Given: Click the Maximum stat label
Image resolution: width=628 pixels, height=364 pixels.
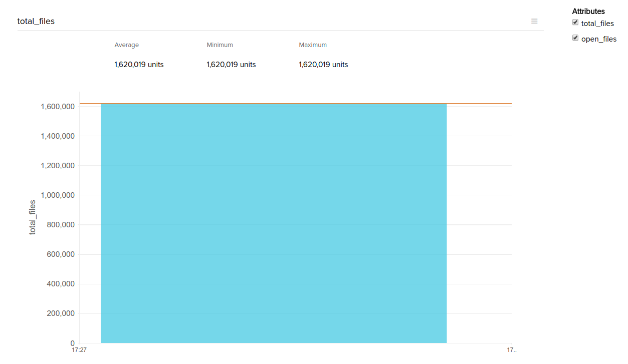Looking at the screenshot, I should pos(313,45).
